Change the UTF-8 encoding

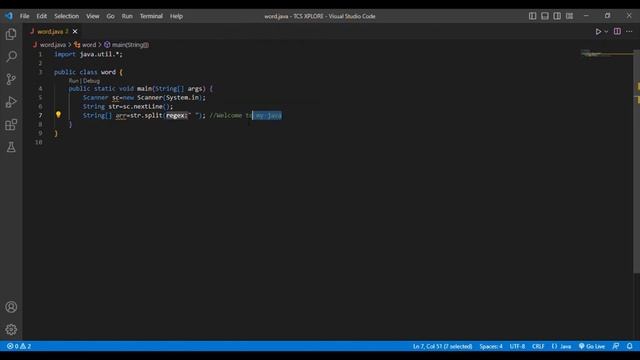[517, 346]
